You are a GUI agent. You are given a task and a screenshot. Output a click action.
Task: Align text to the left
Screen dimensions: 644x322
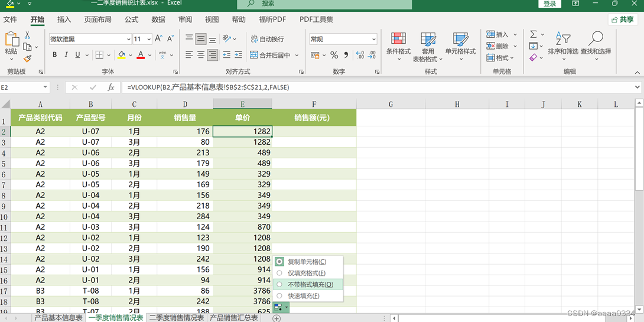point(188,54)
